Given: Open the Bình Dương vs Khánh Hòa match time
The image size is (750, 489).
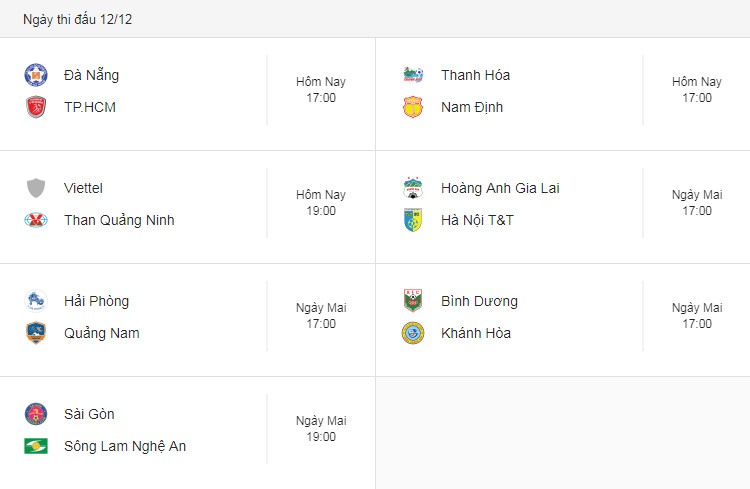Looking at the screenshot, I should 697,316.
